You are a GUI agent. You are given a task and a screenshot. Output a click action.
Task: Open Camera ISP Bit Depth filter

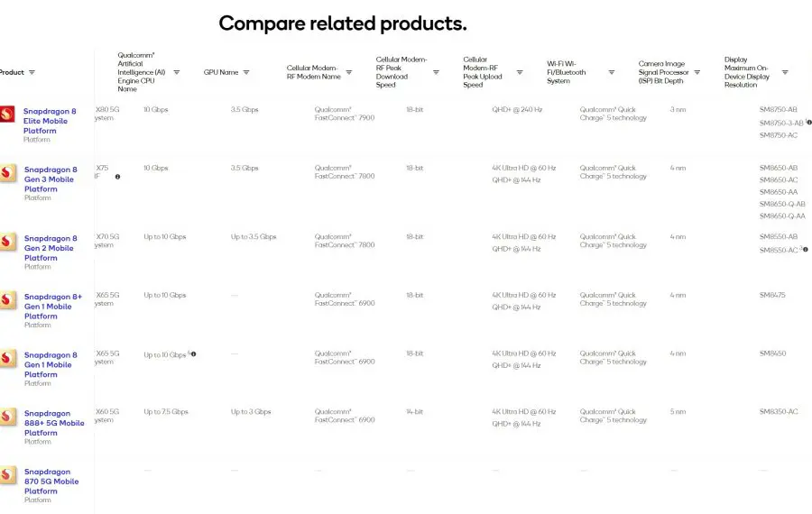click(697, 72)
